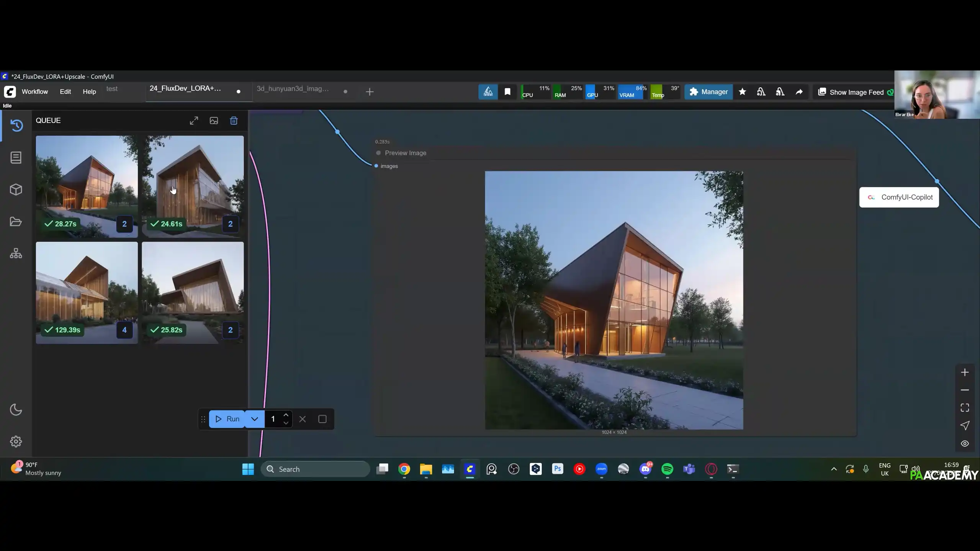Image resolution: width=980 pixels, height=551 pixels.
Task: Open the Edit menu
Action: [65, 92]
